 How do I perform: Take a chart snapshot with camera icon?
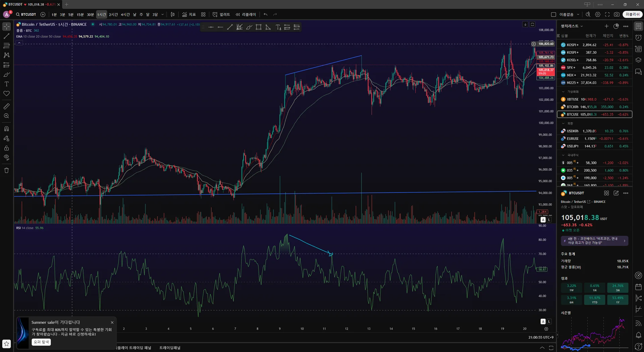[616, 14]
